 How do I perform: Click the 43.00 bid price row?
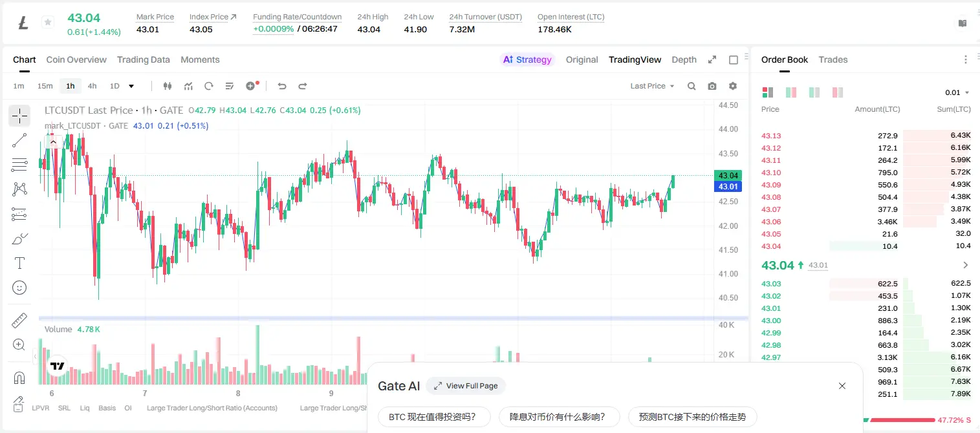click(x=866, y=321)
